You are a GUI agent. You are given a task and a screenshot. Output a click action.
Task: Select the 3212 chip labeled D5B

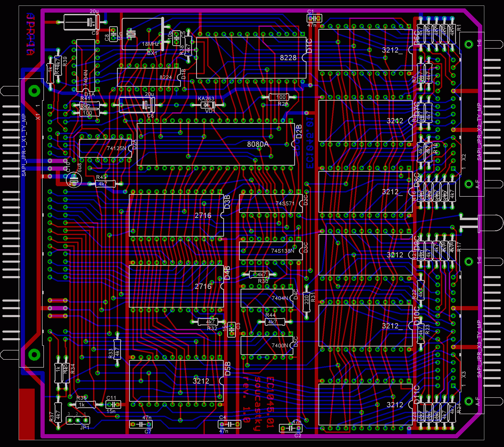(176, 381)
